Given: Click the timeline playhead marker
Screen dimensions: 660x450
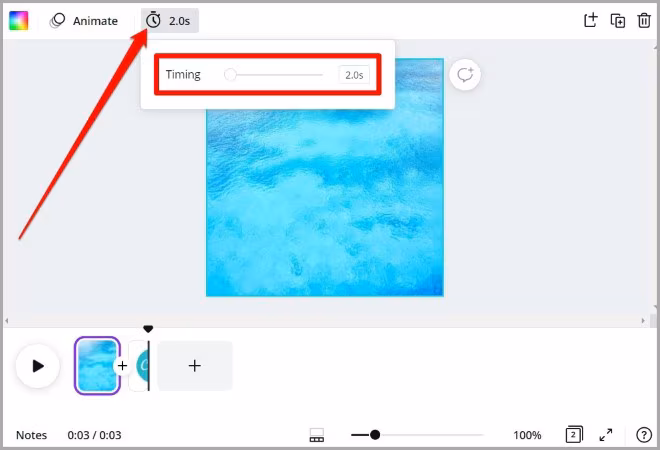Looking at the screenshot, I should click(x=148, y=329).
